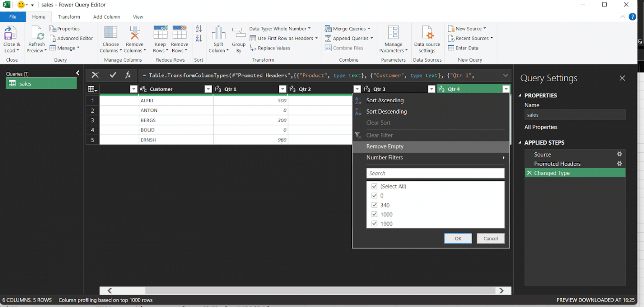The image size is (644, 307).
Task: Click Refresh Preview
Action: point(36,38)
